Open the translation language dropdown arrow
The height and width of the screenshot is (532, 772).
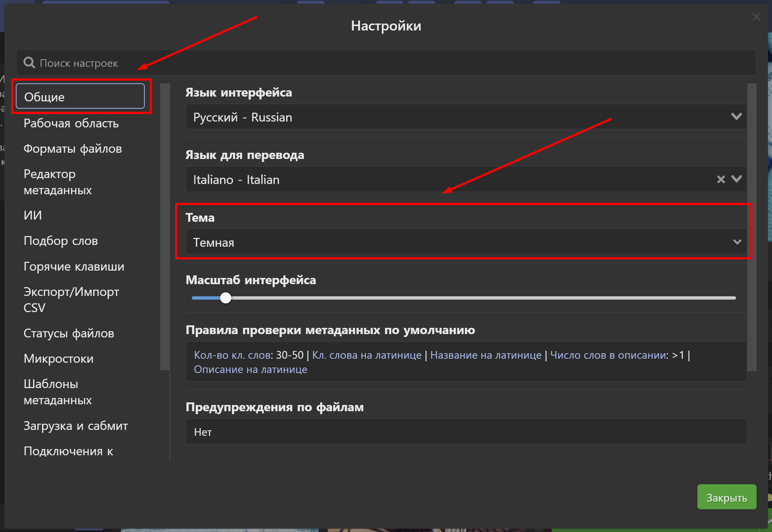click(x=736, y=179)
